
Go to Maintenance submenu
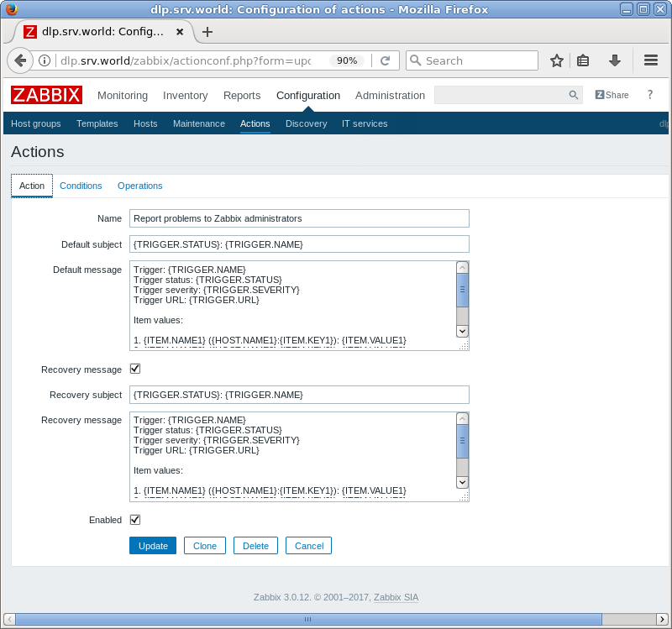click(x=199, y=123)
